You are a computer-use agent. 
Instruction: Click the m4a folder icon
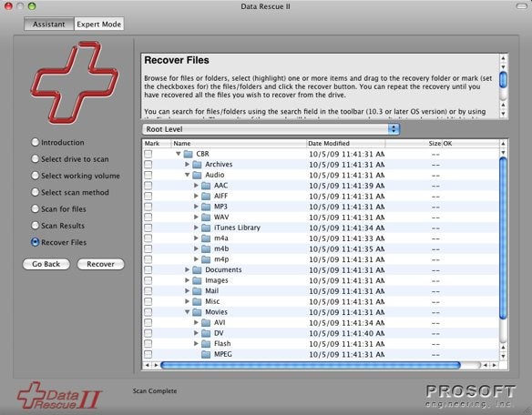point(206,238)
